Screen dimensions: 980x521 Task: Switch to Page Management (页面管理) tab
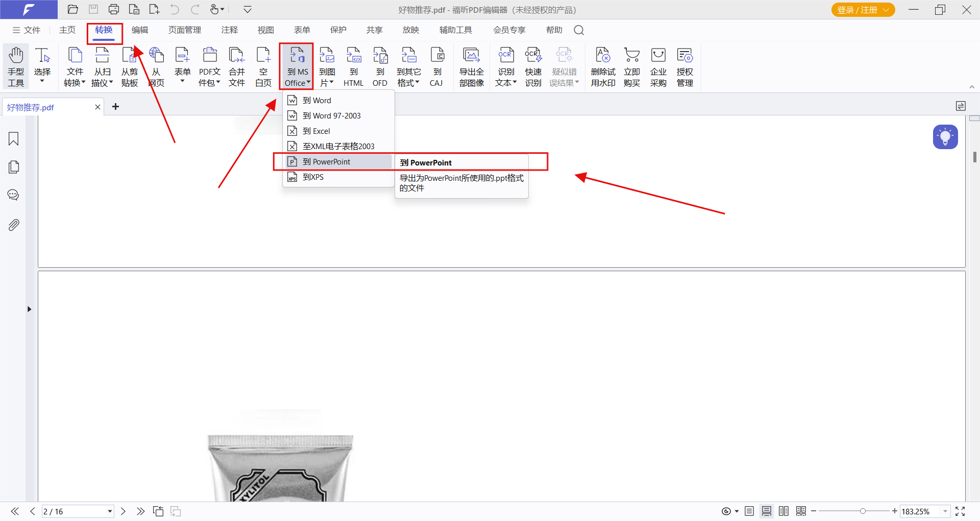click(185, 30)
